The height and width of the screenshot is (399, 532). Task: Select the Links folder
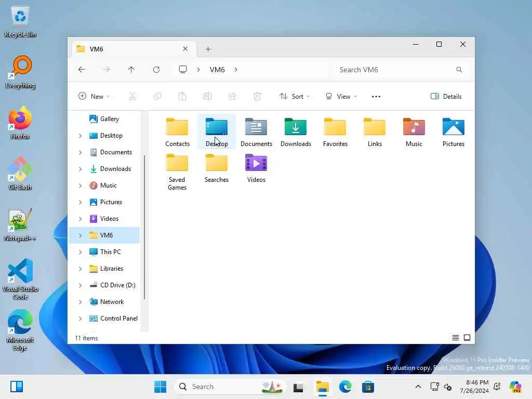(x=375, y=132)
